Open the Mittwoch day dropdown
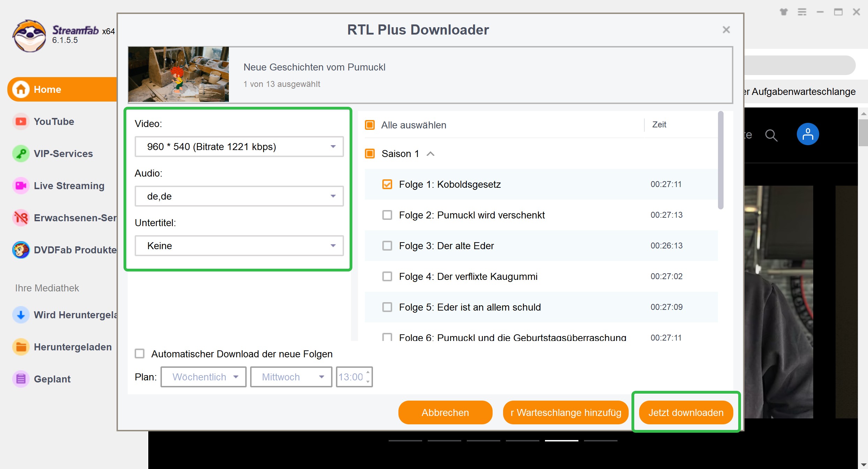Image resolution: width=868 pixels, height=469 pixels. pos(291,377)
